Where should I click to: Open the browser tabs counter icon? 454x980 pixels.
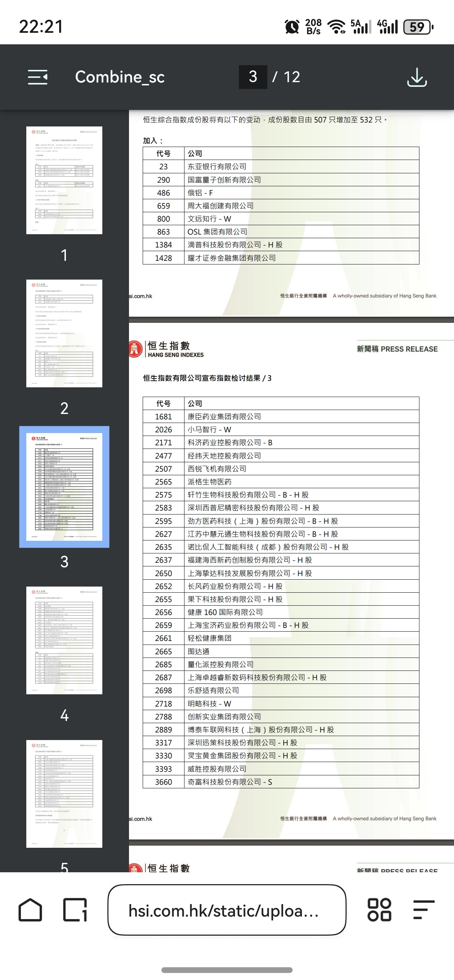(75, 910)
